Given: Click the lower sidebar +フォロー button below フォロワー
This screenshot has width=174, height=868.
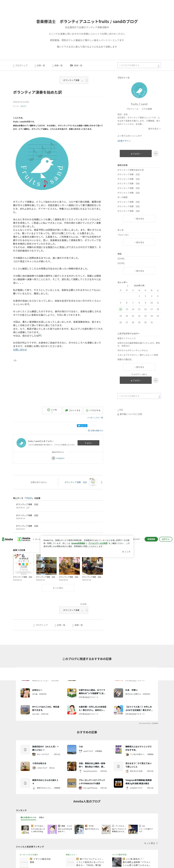Looking at the screenshot, I should (x=135, y=380).
